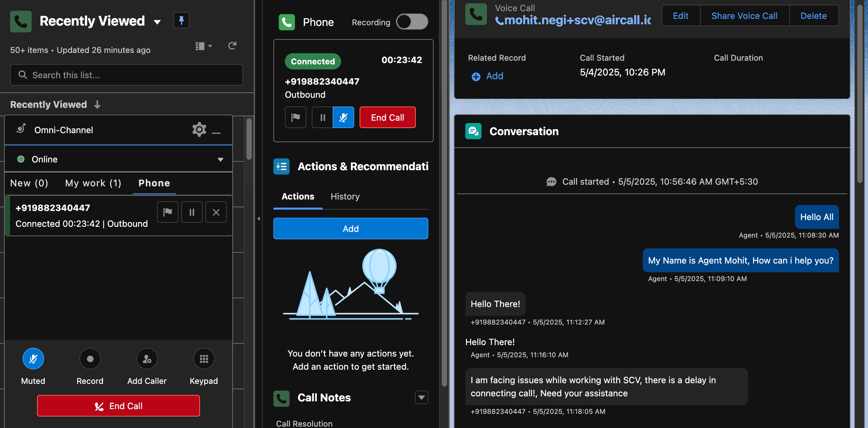The width and height of the screenshot is (868, 428).
Task: Toggle the Recording switch
Action: pyautogui.click(x=411, y=22)
